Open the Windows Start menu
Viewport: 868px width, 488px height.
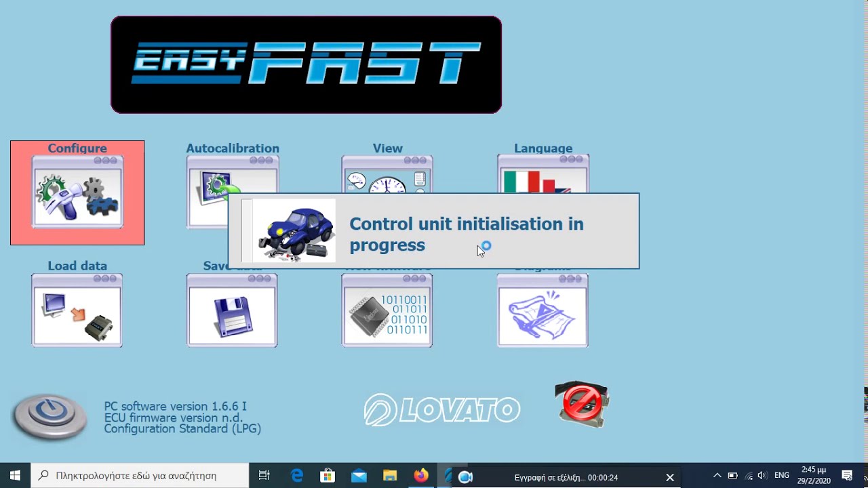(16, 476)
